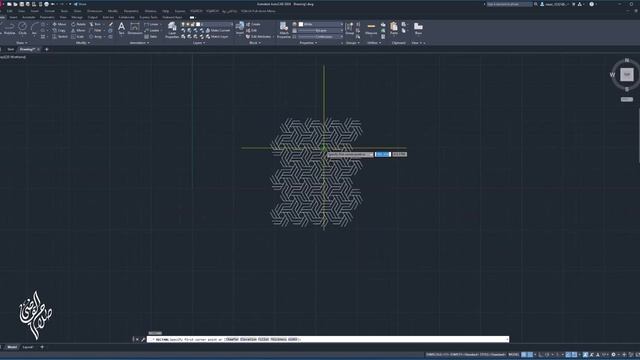Image resolution: width=640 pixels, height=360 pixels.
Task: Toggle object snap in status bar
Action: pyautogui.click(x=574, y=355)
